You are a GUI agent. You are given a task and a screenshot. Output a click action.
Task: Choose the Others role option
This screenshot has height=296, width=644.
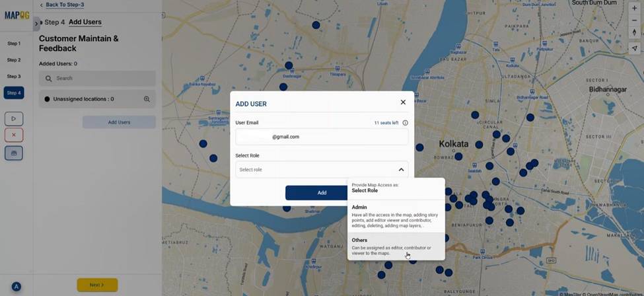point(396,246)
